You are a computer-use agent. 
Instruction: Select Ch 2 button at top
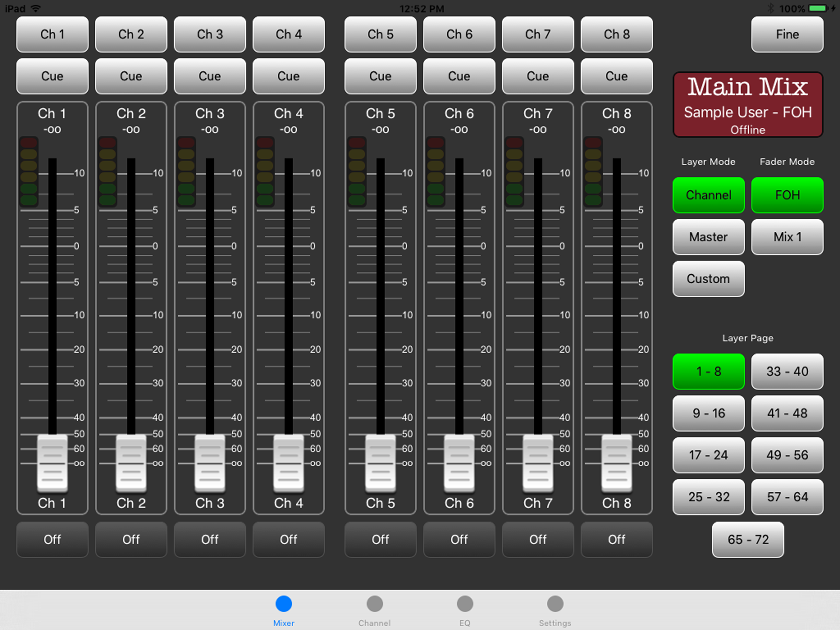click(x=131, y=34)
